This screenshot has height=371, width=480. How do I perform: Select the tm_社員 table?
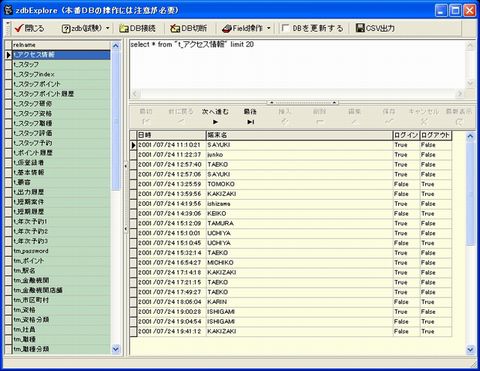point(61,329)
